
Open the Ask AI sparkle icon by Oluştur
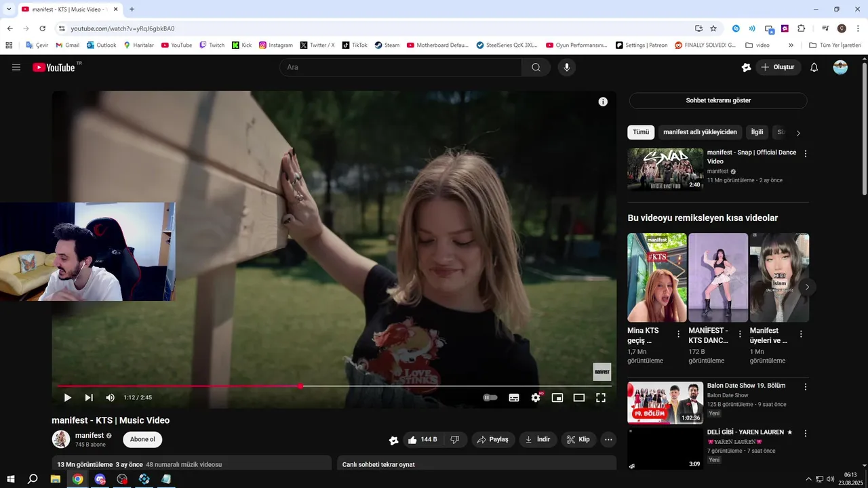pyautogui.click(x=746, y=67)
